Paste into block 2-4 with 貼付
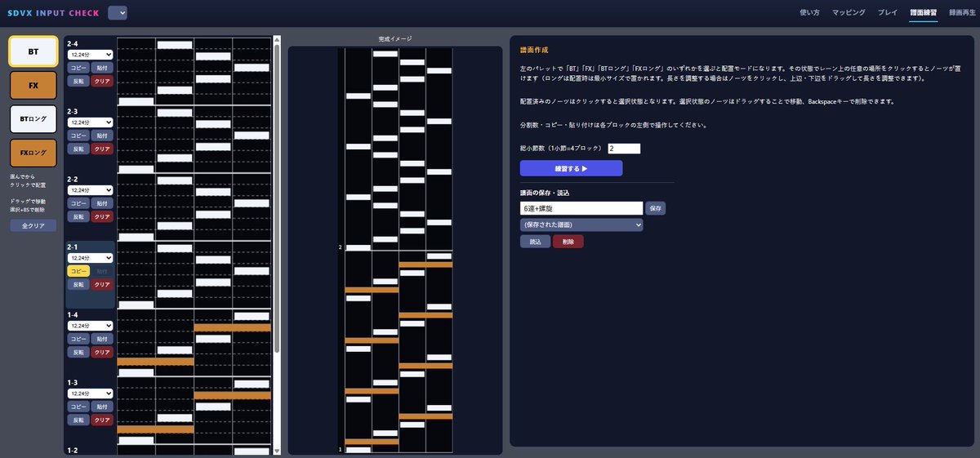The height and width of the screenshot is (458, 980). (102, 67)
